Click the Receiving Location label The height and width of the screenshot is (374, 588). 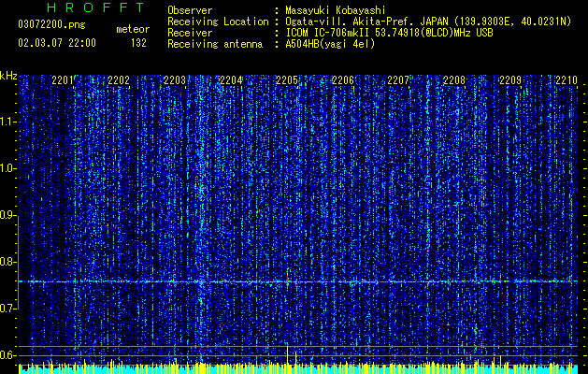(x=218, y=22)
